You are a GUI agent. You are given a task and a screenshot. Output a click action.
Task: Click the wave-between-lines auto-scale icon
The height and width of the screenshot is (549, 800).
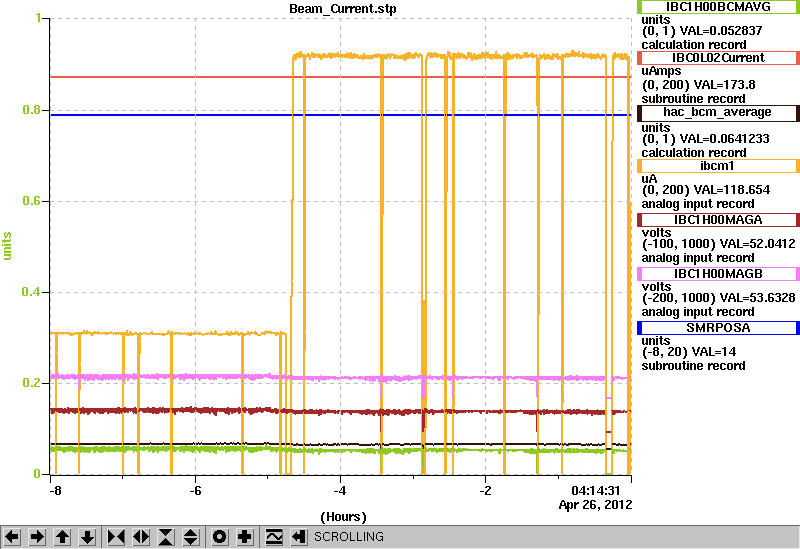(x=274, y=537)
